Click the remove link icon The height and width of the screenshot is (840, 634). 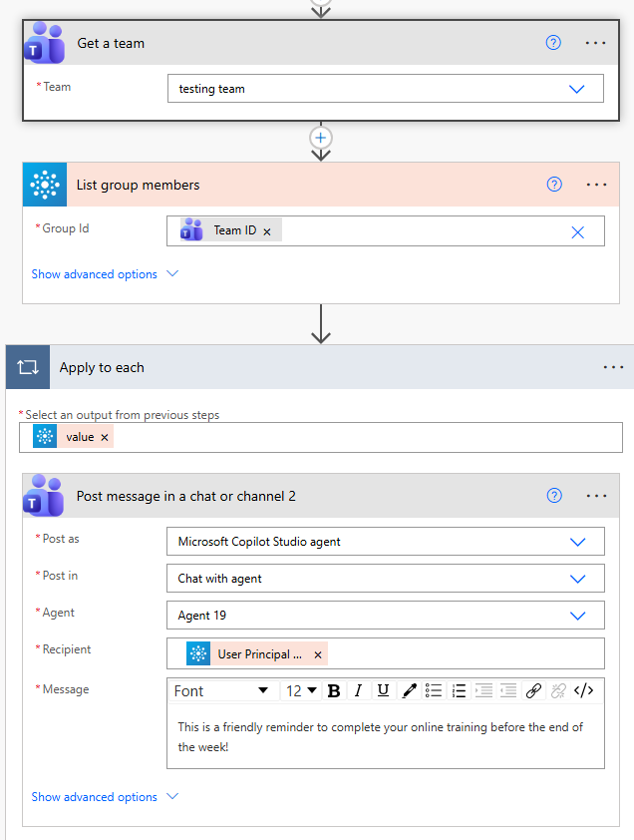point(558,691)
